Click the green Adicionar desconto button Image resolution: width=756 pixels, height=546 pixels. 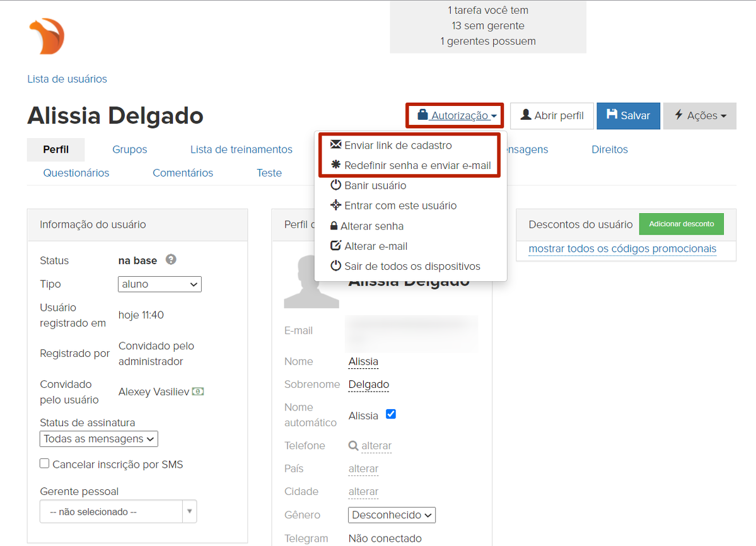point(681,224)
